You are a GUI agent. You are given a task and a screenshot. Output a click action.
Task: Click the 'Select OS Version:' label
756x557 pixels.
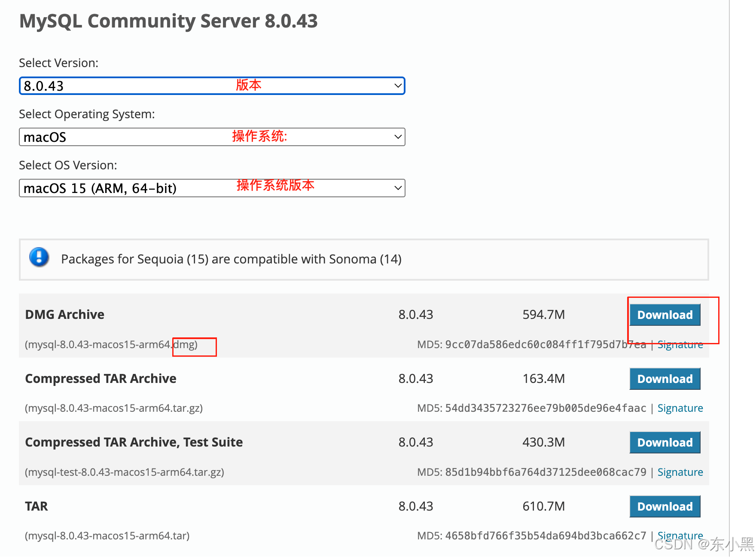[x=68, y=165]
